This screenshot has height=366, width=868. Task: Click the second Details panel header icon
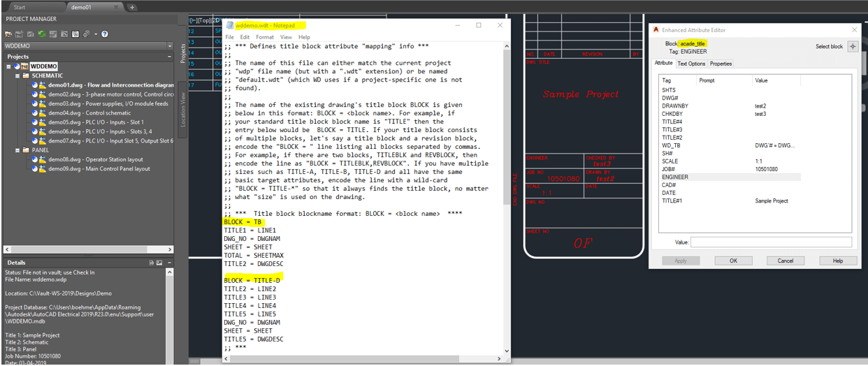click(159, 263)
